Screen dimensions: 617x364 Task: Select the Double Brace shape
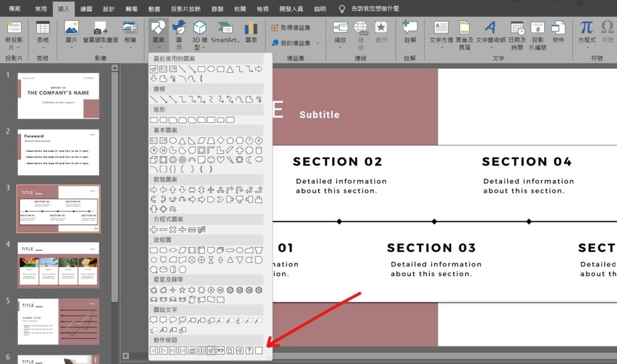(173, 169)
